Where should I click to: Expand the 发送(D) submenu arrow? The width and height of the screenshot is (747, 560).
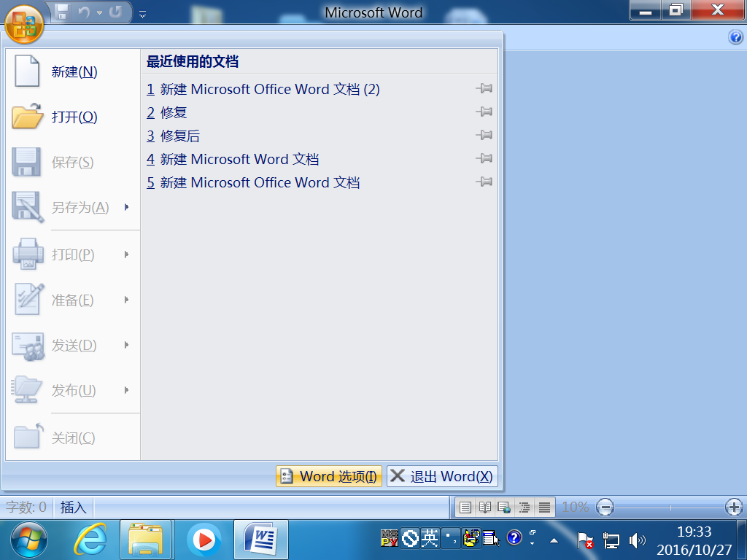(x=127, y=345)
